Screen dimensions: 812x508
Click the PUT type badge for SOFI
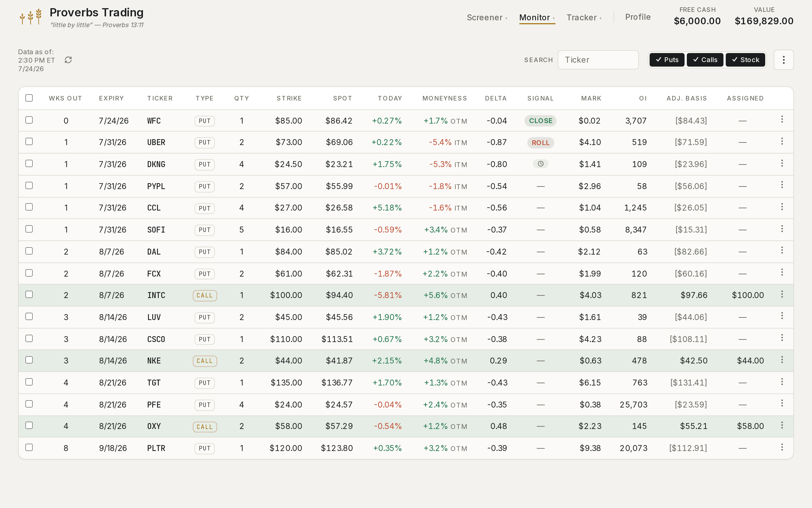205,230
